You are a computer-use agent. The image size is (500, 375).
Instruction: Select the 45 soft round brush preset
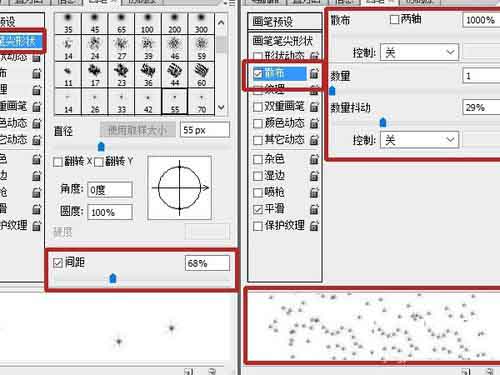coord(95,23)
